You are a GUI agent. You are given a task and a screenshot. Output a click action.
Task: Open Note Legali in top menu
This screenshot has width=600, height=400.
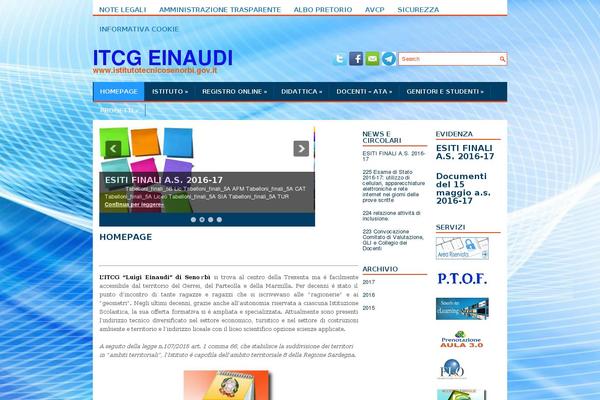pos(122,10)
